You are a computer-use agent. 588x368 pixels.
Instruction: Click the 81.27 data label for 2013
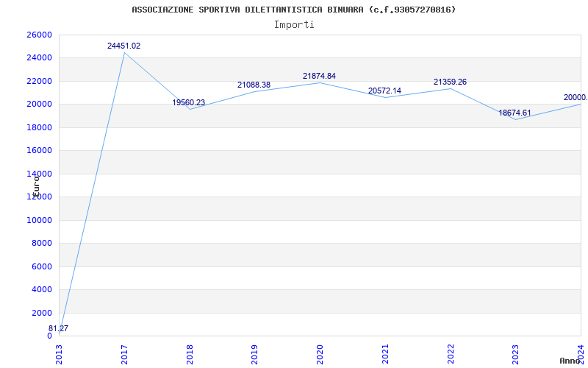point(59,328)
